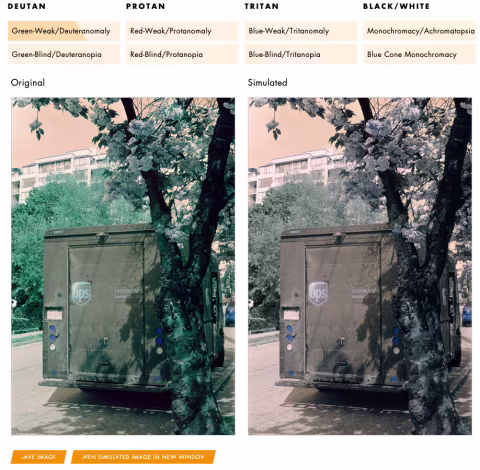Click the UPS logo in original image
Image resolution: width=480 pixels, height=470 pixels.
[x=81, y=294]
